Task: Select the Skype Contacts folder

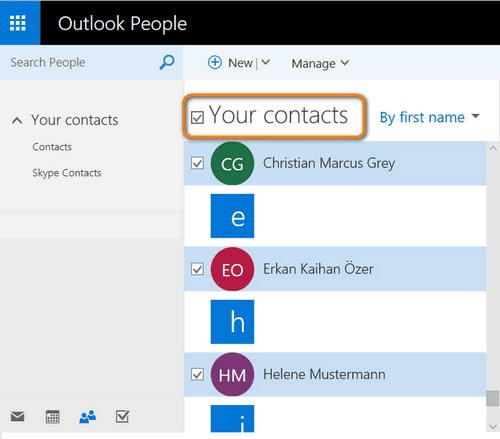Action: click(67, 173)
